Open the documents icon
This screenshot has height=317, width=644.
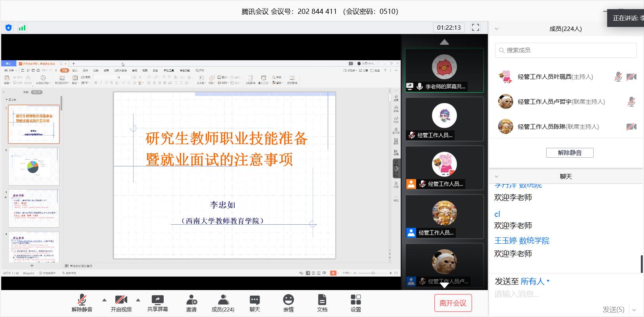pos(322,303)
